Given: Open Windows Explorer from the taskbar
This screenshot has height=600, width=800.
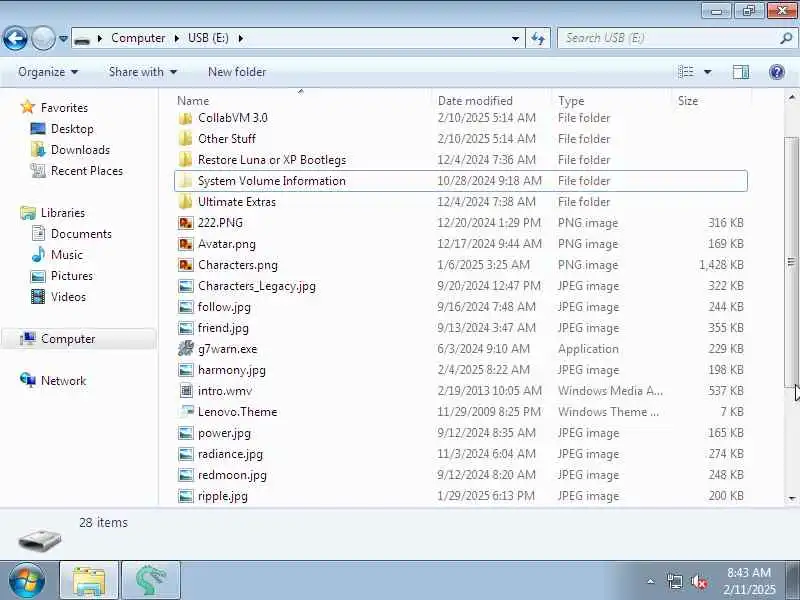Looking at the screenshot, I should [x=89, y=581].
